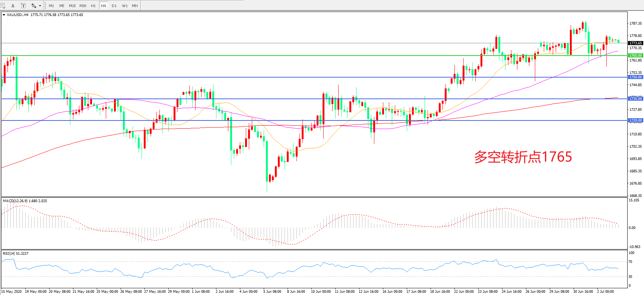Click the Fibonacci tool icon

click(x=3, y=6)
